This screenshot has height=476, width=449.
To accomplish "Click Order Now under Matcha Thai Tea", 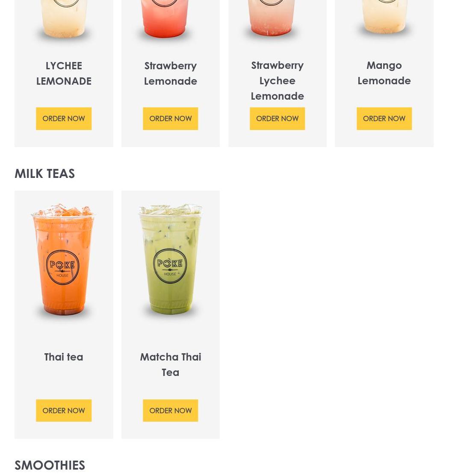I will click(170, 411).
